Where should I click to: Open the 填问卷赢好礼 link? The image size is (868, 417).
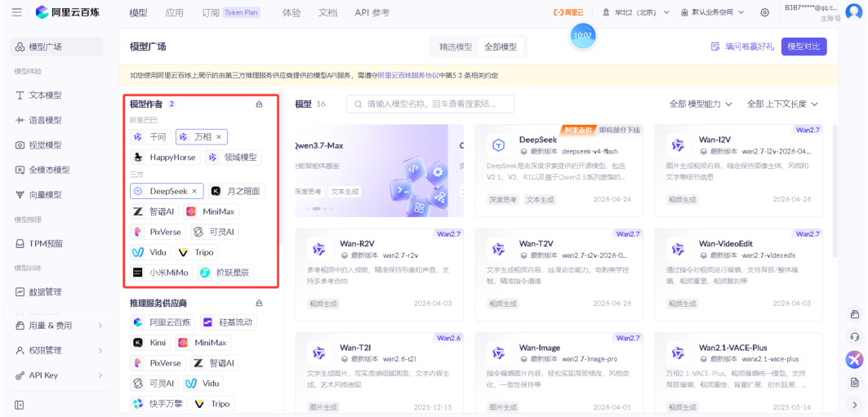coord(750,47)
